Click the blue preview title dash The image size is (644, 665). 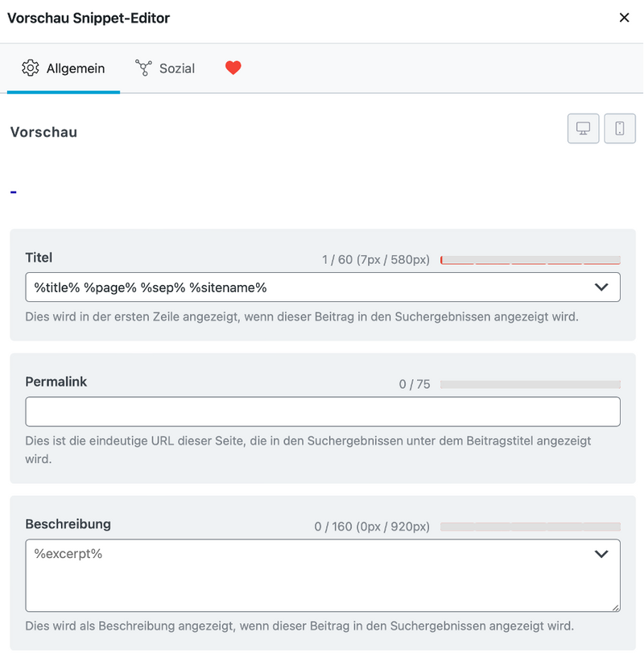coord(14,192)
